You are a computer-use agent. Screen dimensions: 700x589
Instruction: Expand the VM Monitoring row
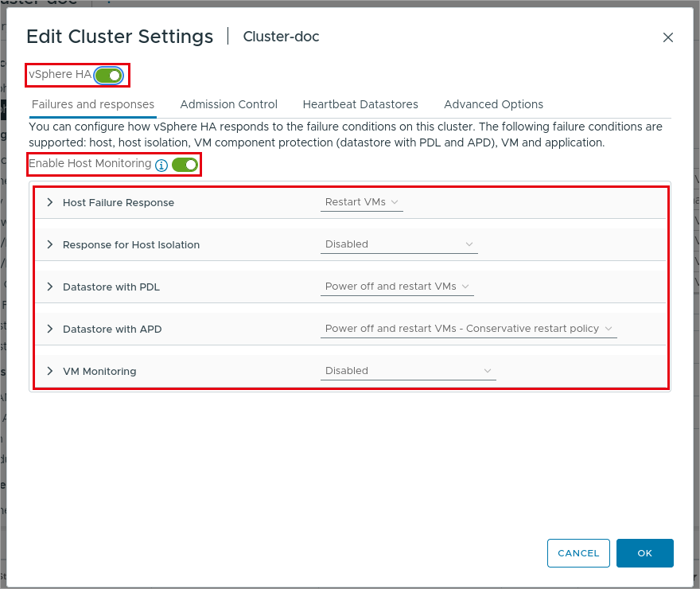tap(50, 371)
